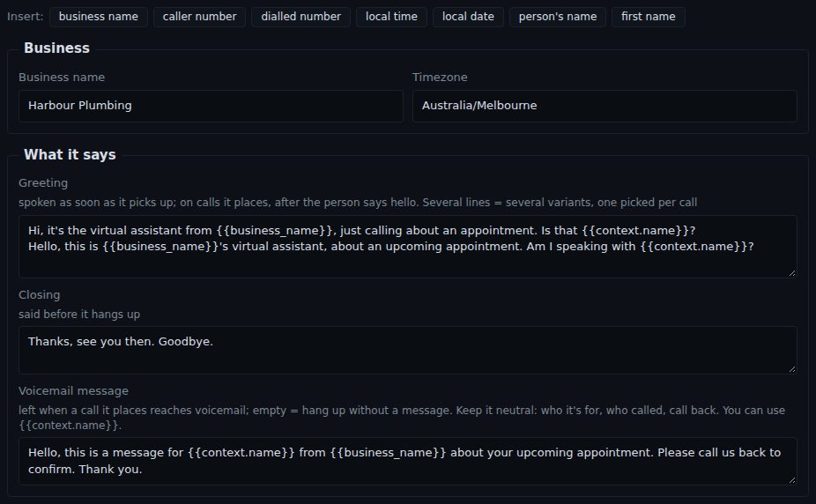
Task: Focus the Business name field with Harbour Plumbing
Action: pos(211,106)
